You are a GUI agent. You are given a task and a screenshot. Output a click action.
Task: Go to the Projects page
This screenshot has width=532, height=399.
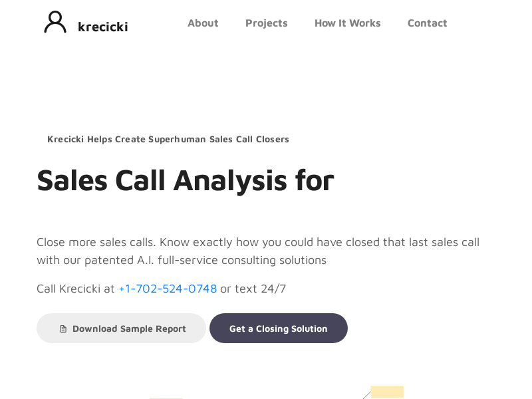tap(267, 23)
